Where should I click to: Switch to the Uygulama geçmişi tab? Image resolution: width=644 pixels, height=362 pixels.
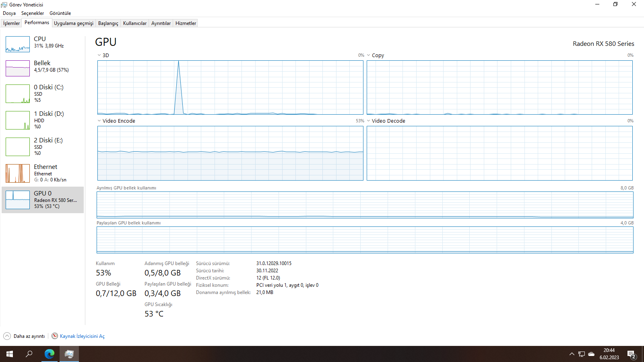(74, 23)
